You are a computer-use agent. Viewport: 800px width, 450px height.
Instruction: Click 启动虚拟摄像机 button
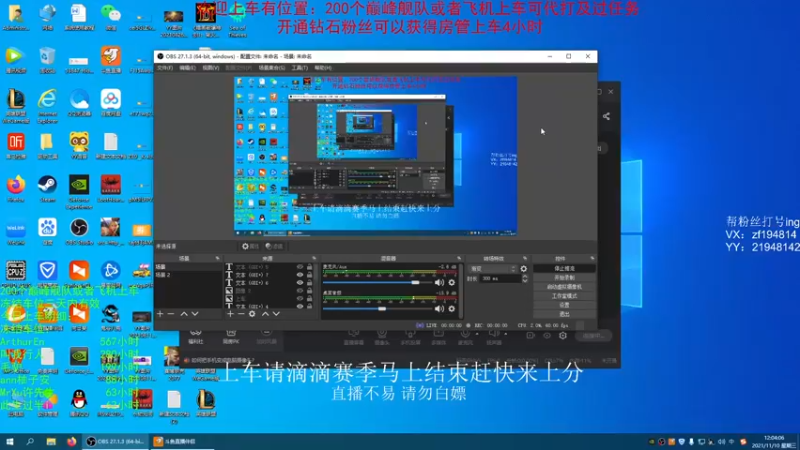pos(564,287)
